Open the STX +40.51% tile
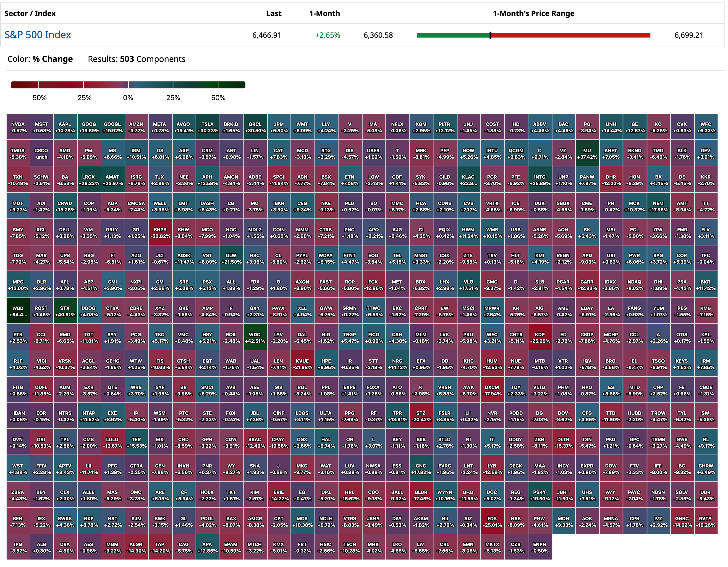Viewport: 728px width, 567px height. pyautogui.click(x=65, y=311)
